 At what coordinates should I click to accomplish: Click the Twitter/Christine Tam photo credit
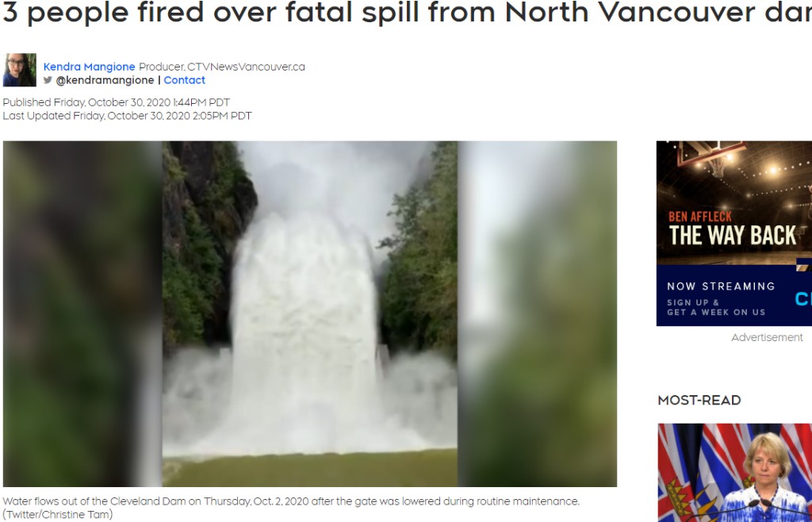pos(57,515)
